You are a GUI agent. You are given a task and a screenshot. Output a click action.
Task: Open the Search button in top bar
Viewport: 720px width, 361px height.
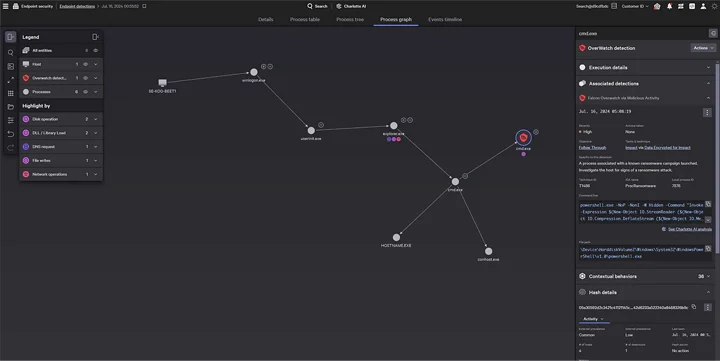317,6
